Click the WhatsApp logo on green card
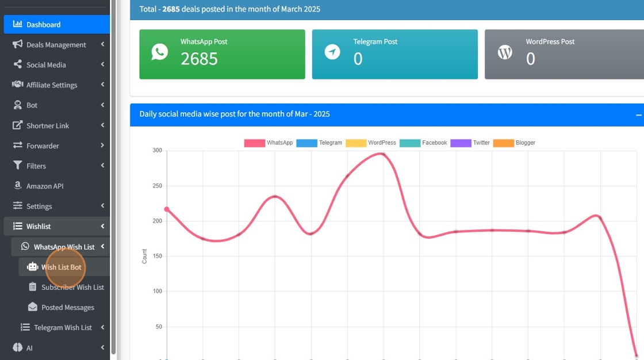The height and width of the screenshot is (360, 644). pos(159,52)
